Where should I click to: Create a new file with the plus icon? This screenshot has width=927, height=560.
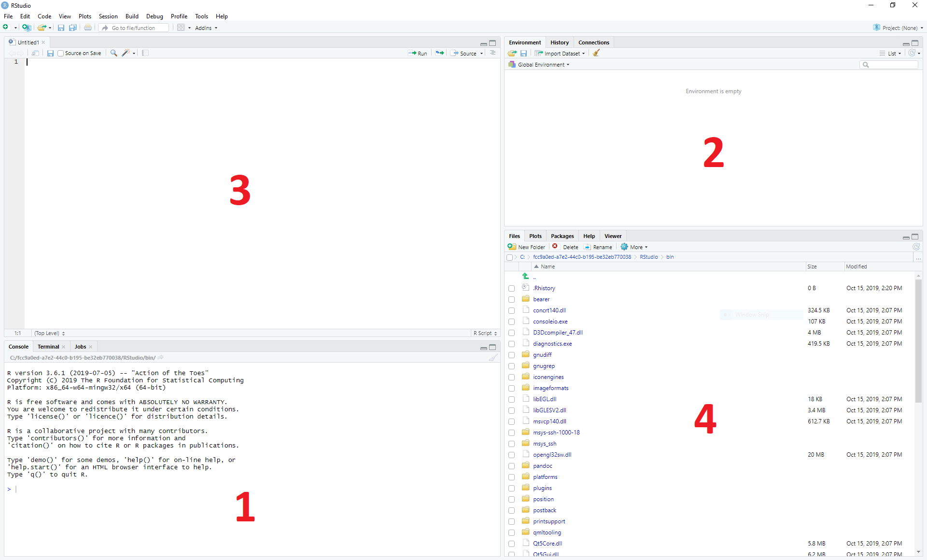click(x=6, y=28)
